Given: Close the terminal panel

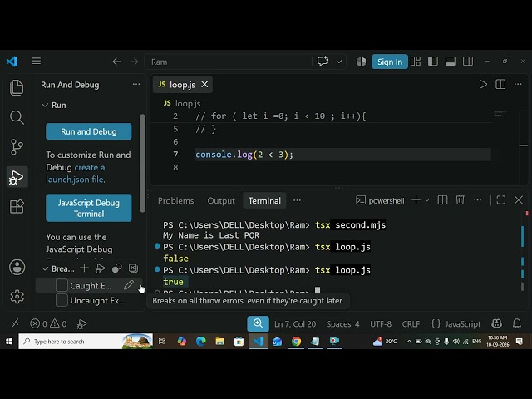Looking at the screenshot, I should pos(519,200).
